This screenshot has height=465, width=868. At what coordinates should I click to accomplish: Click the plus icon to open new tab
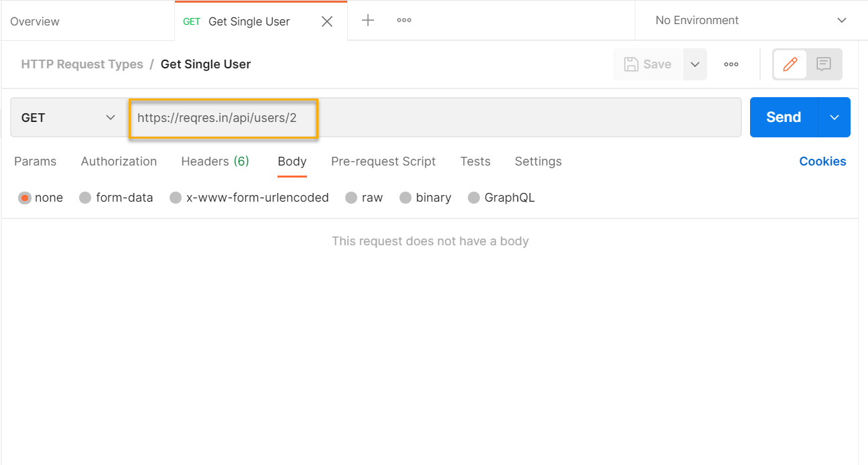click(367, 20)
